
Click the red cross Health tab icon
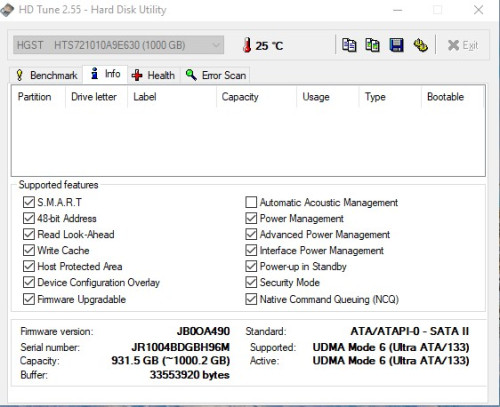point(137,75)
